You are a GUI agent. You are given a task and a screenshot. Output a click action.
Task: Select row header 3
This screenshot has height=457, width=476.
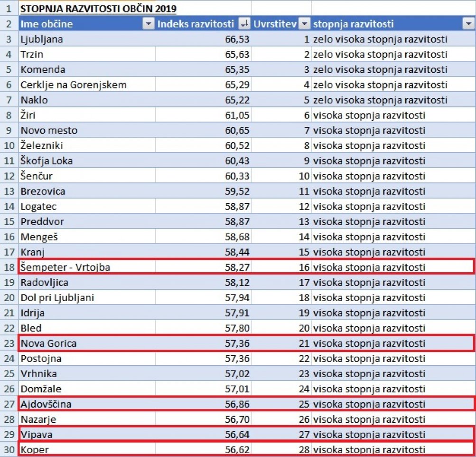(9, 39)
